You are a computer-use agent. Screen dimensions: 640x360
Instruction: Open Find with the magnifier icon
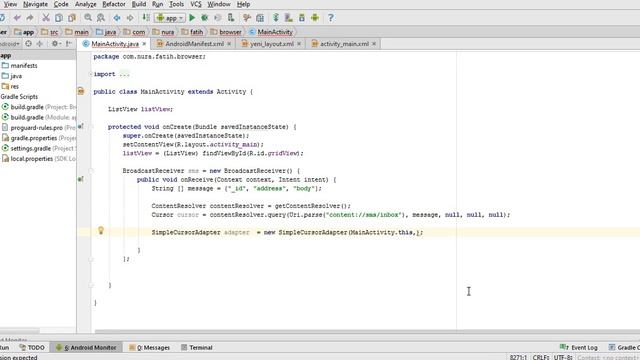click(88, 18)
